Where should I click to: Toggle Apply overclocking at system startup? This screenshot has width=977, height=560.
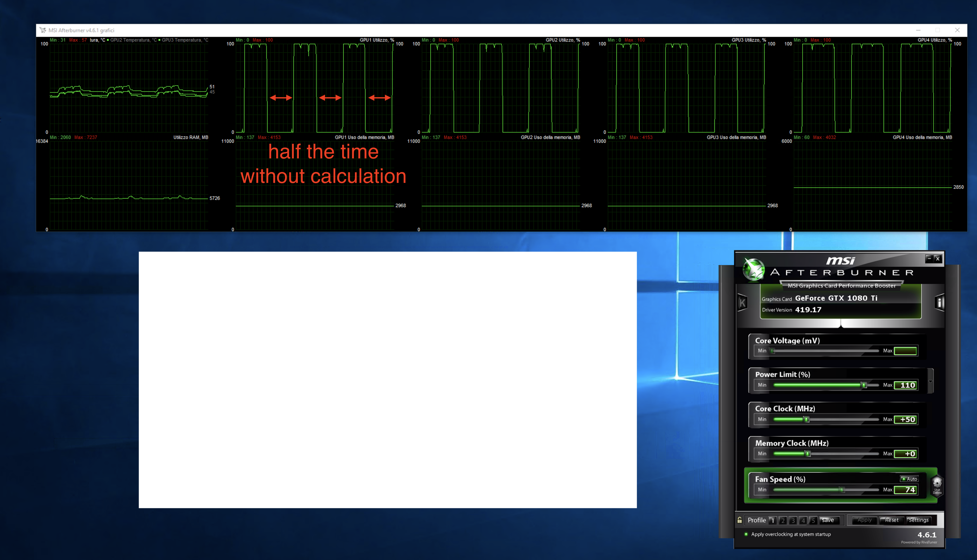(x=746, y=534)
